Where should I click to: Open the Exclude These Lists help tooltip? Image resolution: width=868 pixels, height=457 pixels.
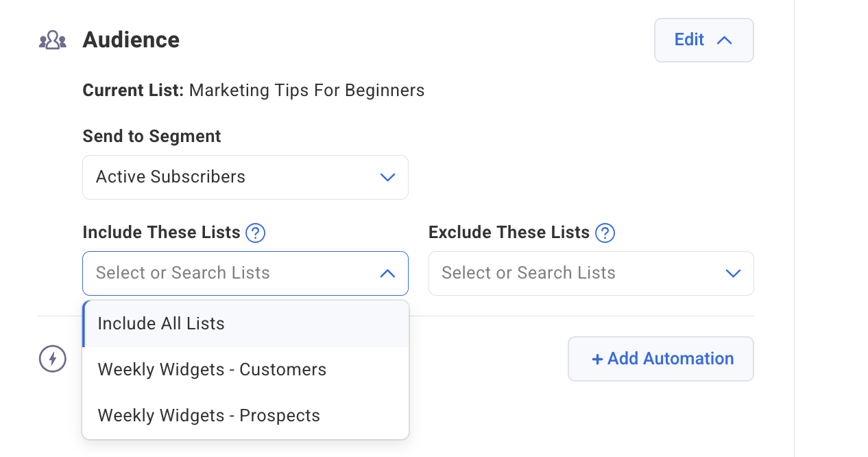(x=605, y=233)
